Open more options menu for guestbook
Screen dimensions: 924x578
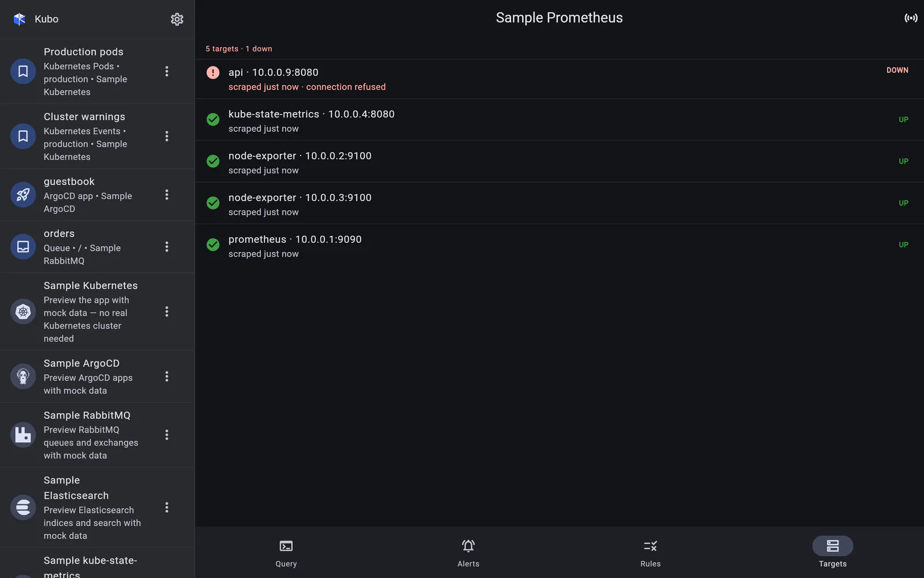coord(167,195)
